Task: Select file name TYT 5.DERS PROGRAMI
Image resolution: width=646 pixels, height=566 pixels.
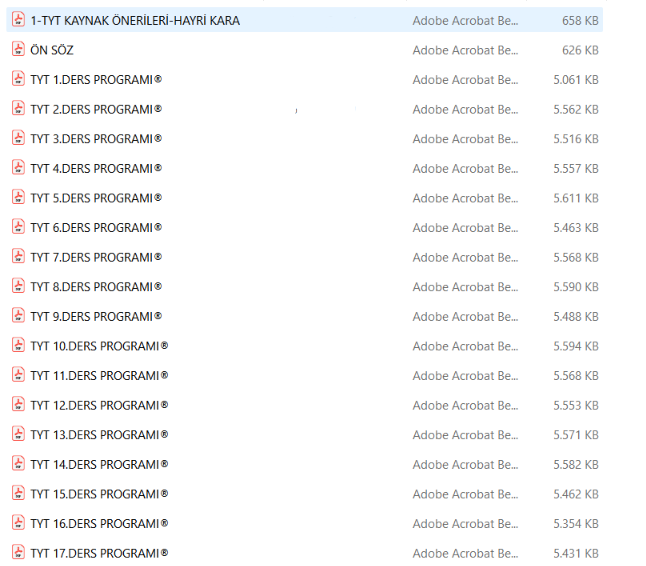Action: click(96, 198)
